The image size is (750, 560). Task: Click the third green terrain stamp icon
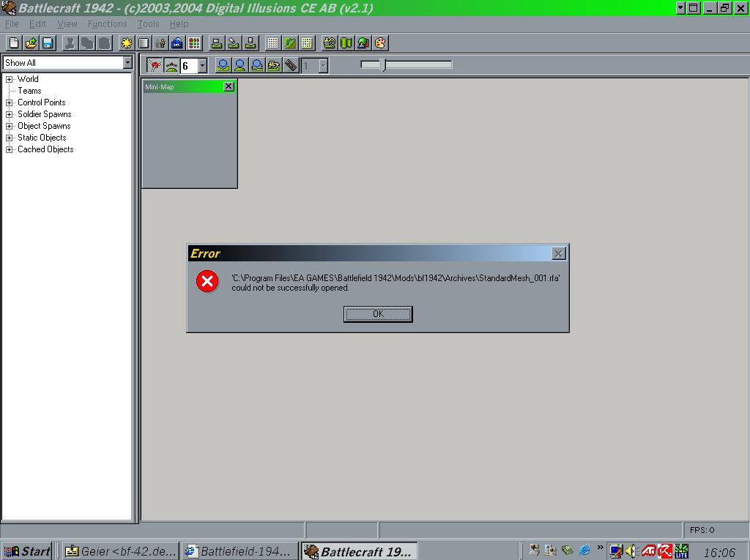click(x=250, y=43)
